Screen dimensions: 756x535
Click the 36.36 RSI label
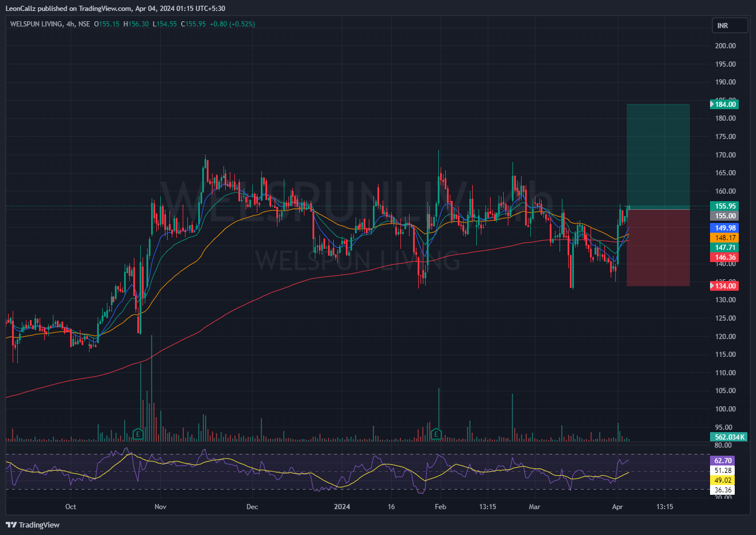click(x=723, y=490)
